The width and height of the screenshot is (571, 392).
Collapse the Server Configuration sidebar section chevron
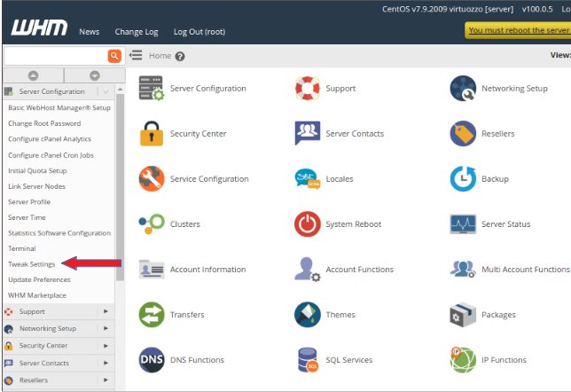pos(106,91)
